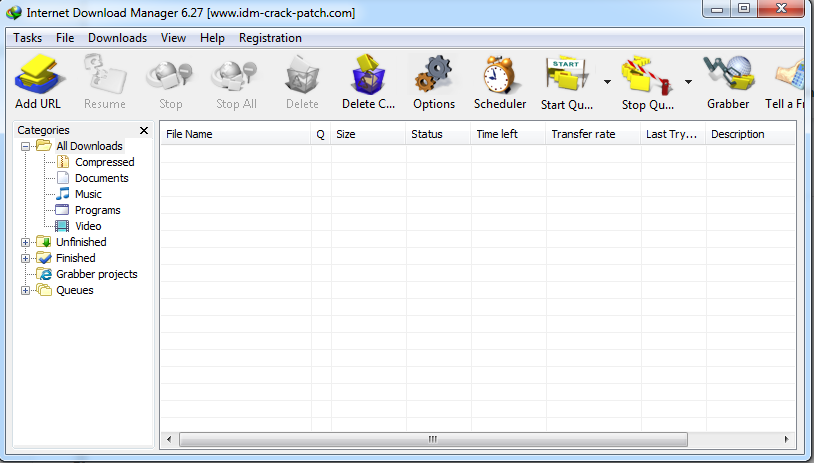Open the Tasks menu
Viewport: 814px width, 463px height.
click(x=28, y=38)
